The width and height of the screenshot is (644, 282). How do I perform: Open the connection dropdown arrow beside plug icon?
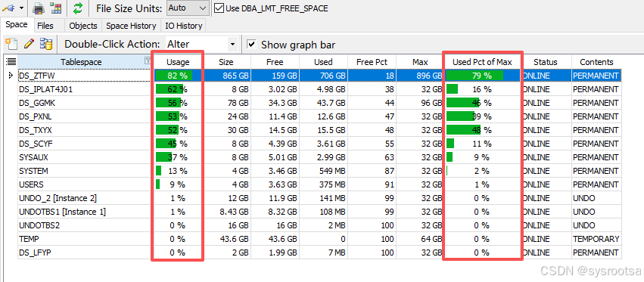[21, 8]
